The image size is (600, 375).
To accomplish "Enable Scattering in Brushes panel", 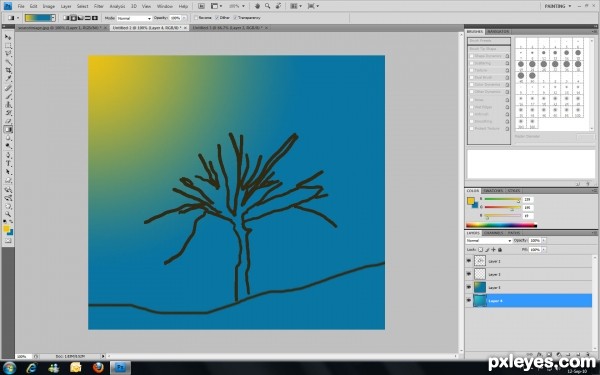I will [472, 63].
